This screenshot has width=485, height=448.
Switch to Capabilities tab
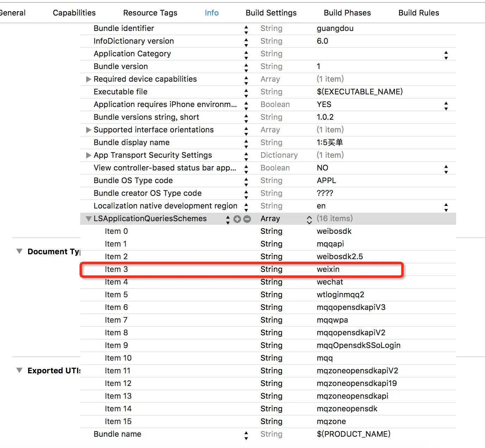74,13
